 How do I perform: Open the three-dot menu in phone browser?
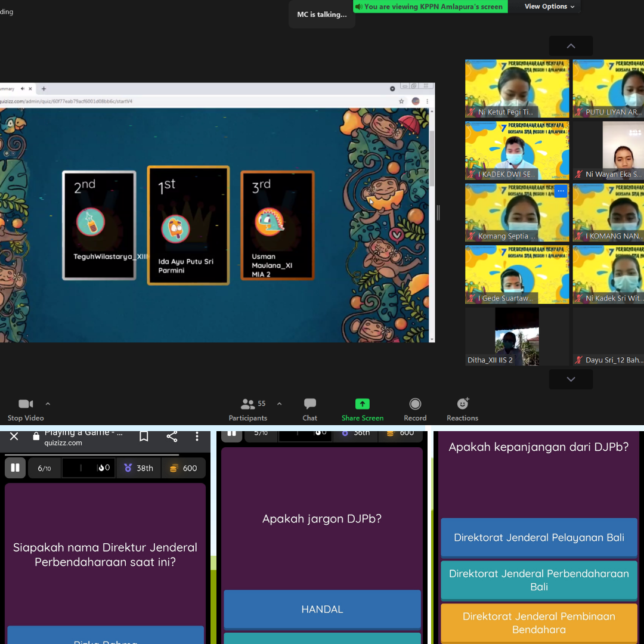pos(197,436)
